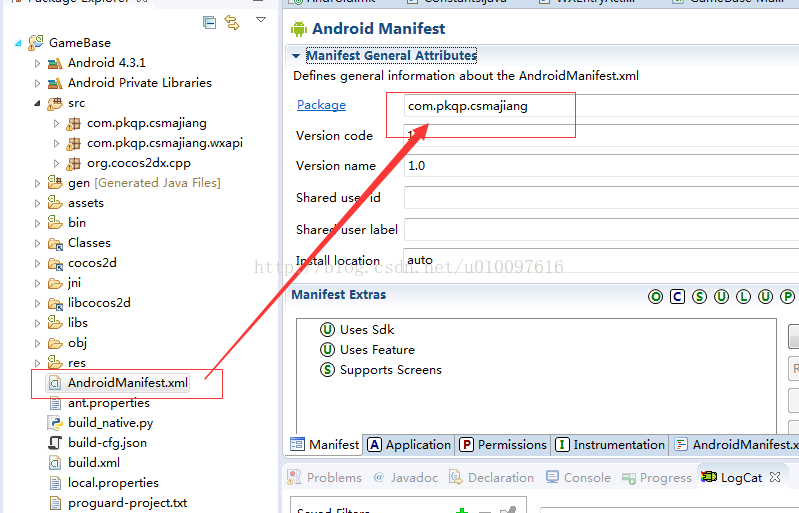Select Uses Feature in Manifest Extras list
The width and height of the screenshot is (799, 513).
point(367,350)
